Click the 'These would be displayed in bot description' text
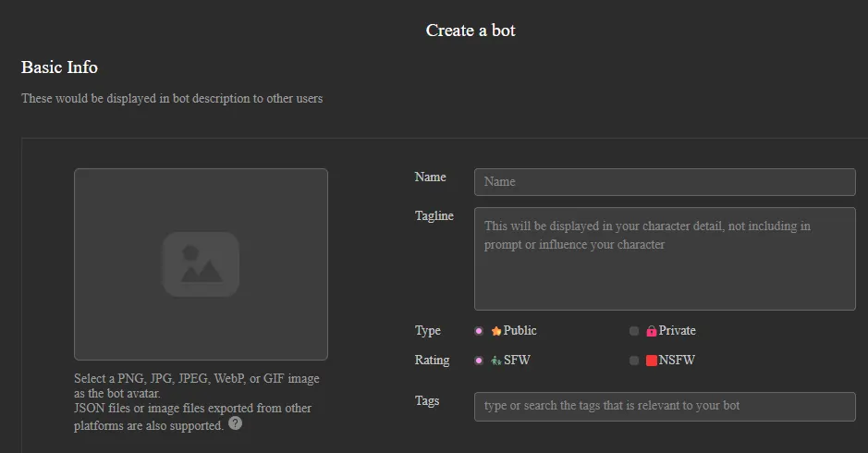Viewport: 868px width, 453px height. pos(172,99)
